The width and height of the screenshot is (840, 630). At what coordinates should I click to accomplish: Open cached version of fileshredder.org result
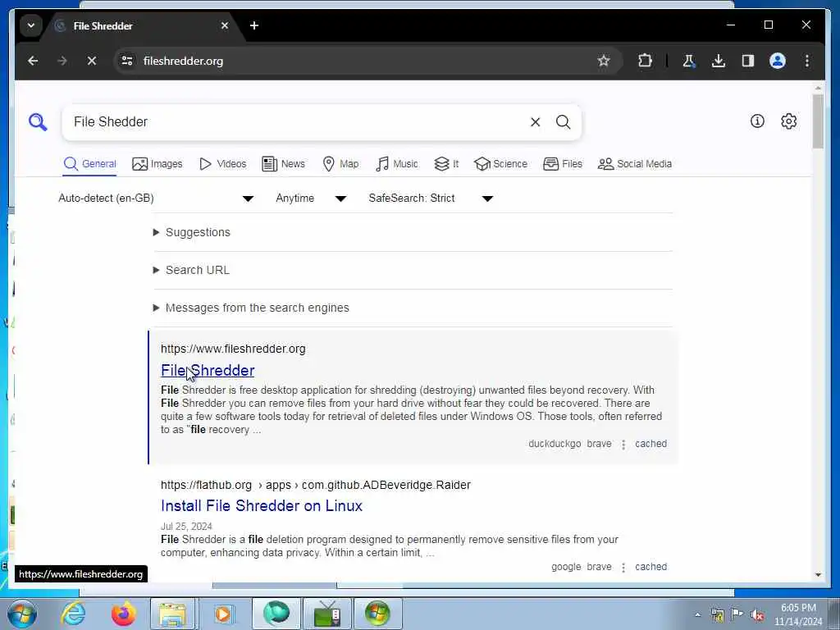651,444
